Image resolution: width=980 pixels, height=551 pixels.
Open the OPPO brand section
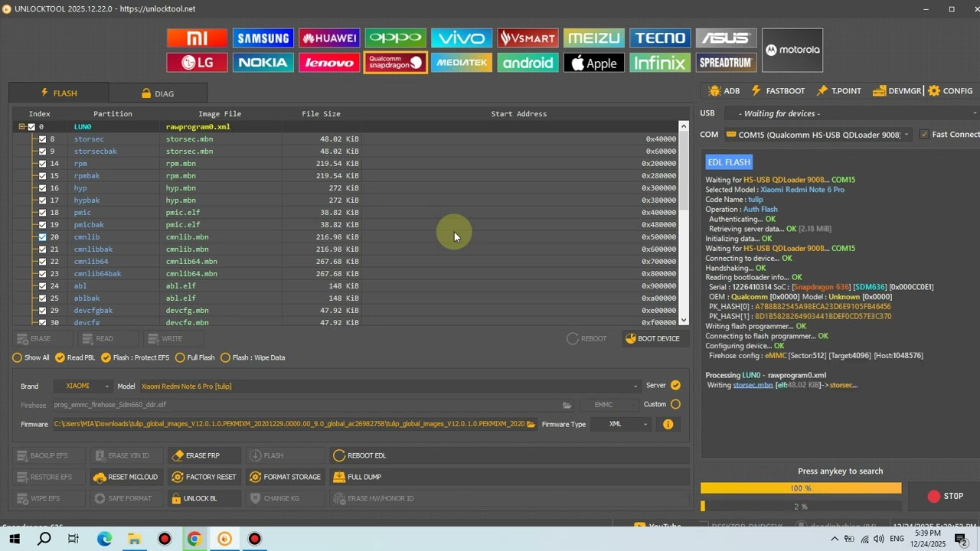(395, 38)
